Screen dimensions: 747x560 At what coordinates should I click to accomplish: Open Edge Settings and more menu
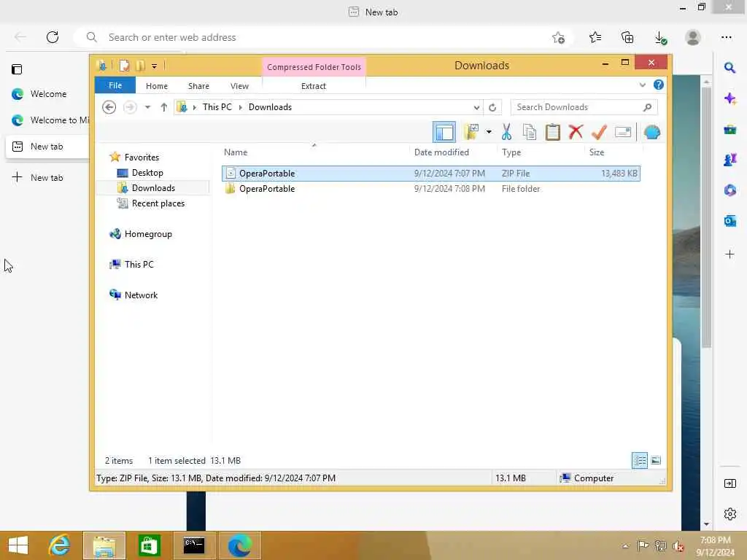pyautogui.click(x=726, y=37)
